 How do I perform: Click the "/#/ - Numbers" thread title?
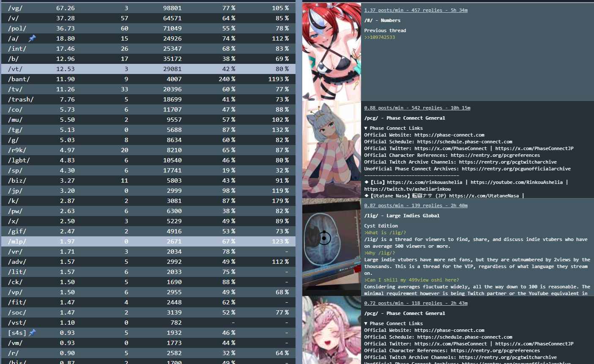[x=382, y=20]
